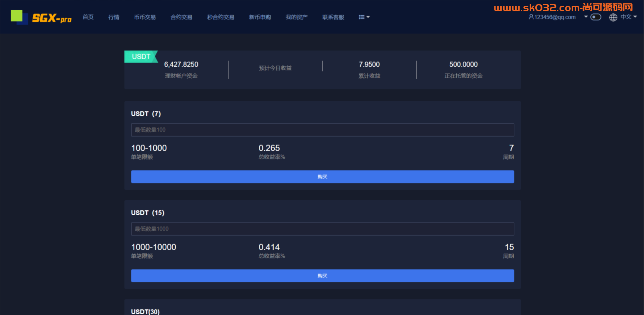Click the 0.414 yield rate value

click(269, 247)
